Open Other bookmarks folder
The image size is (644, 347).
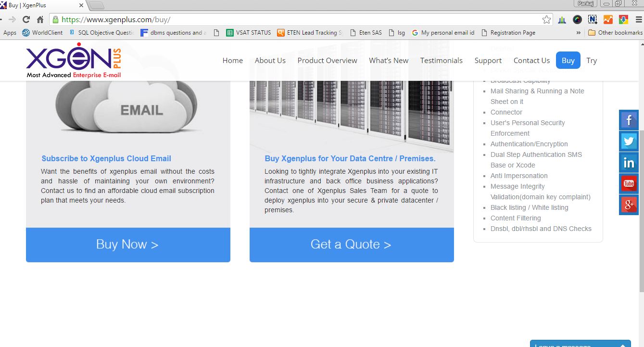point(616,33)
